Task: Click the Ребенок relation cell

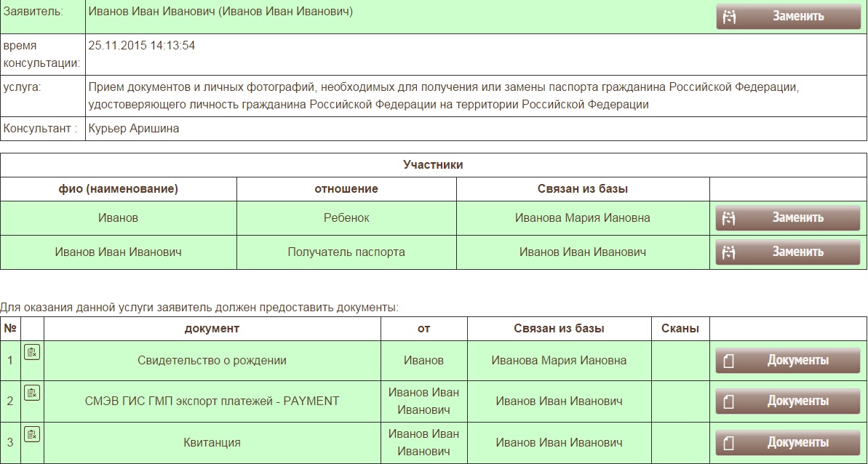Action: [x=346, y=218]
